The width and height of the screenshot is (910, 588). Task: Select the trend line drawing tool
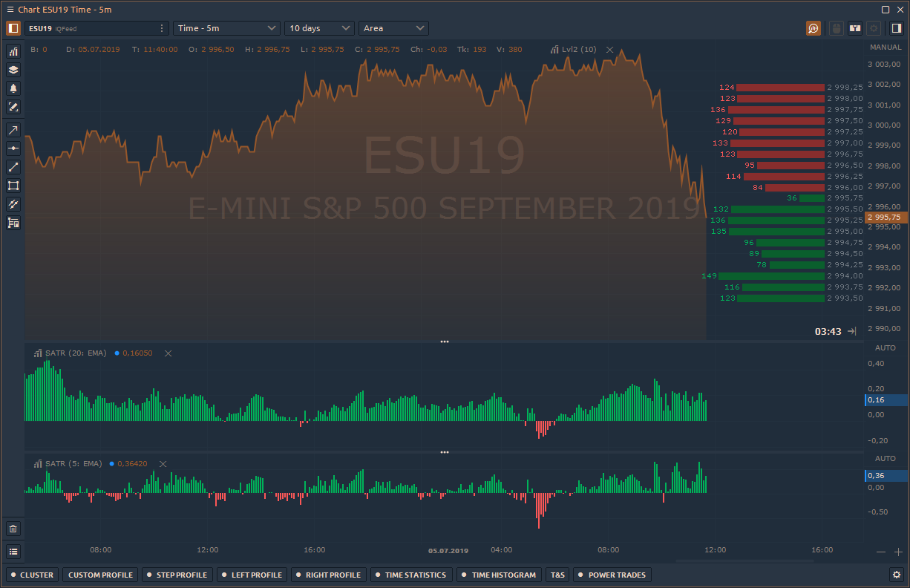(x=13, y=167)
